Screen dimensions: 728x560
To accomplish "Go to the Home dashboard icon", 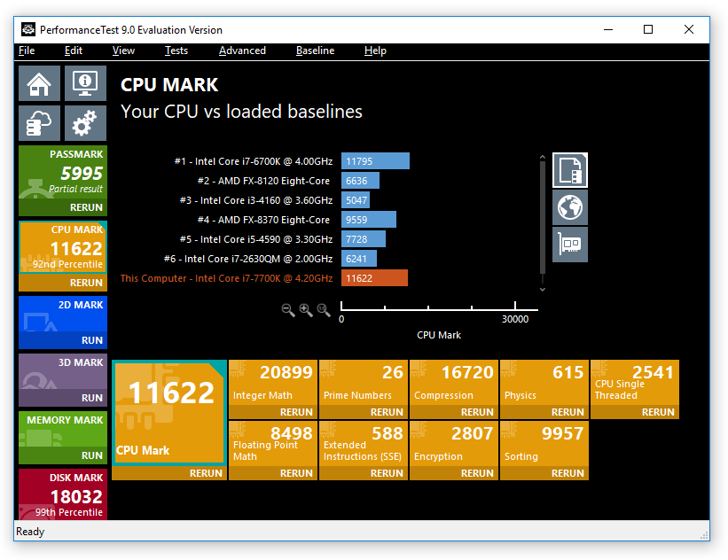I will pos(39,83).
